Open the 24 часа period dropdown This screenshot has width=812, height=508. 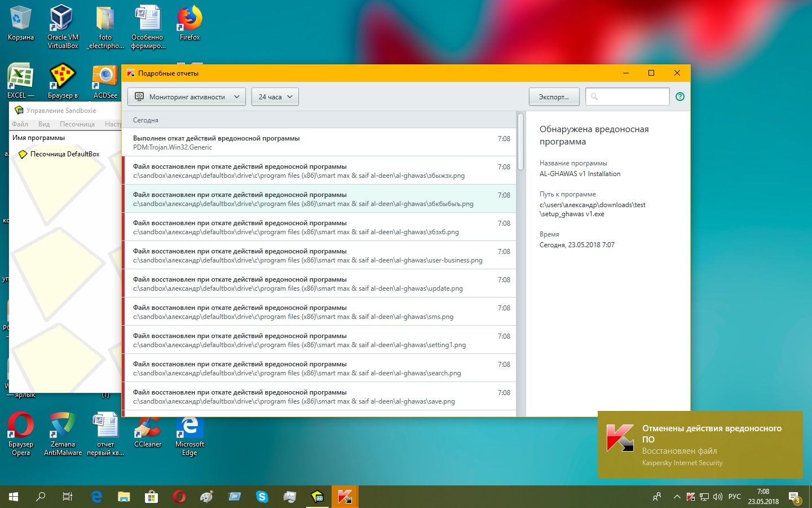coord(275,97)
